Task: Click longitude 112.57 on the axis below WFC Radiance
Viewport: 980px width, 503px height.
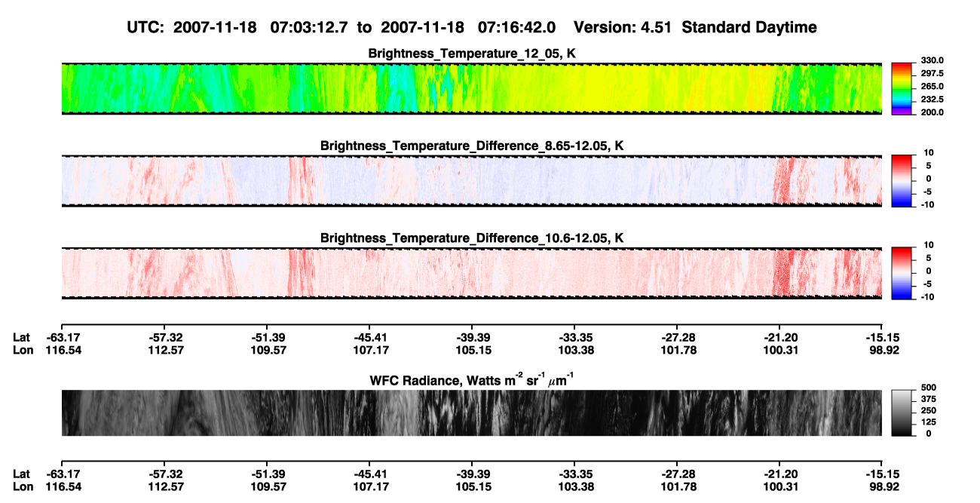Action: (164, 487)
